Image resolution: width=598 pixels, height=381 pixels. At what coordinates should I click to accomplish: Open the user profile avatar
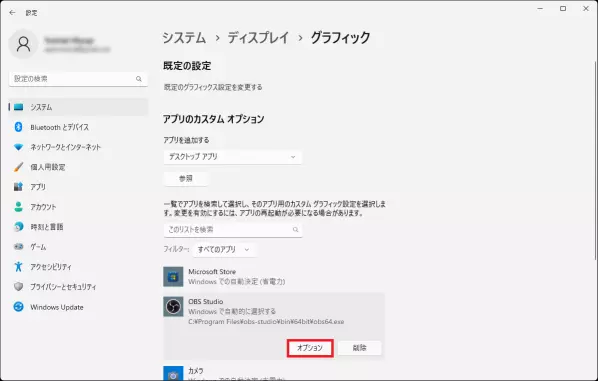tap(23, 44)
